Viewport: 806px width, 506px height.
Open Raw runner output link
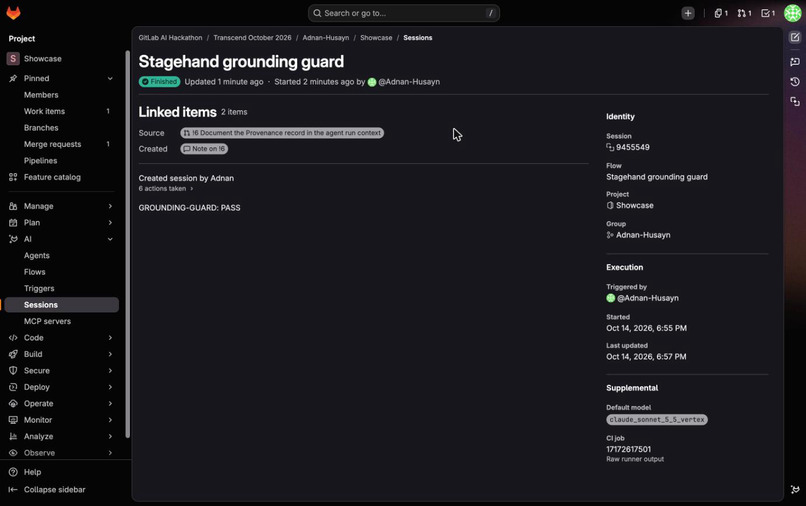point(635,459)
